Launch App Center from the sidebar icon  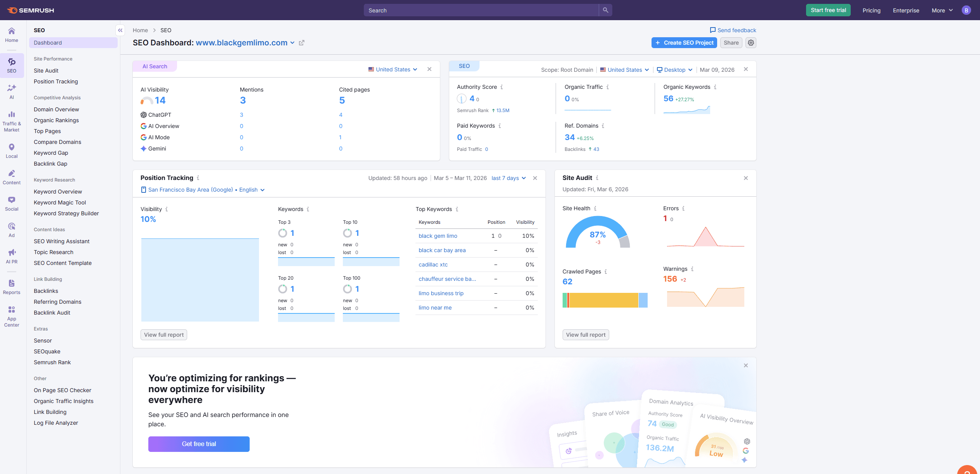tap(12, 314)
